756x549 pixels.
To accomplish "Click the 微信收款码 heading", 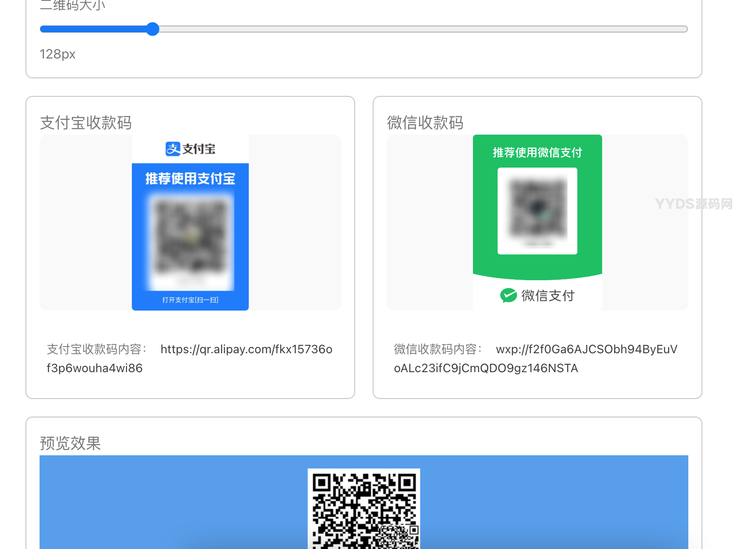I will [425, 123].
